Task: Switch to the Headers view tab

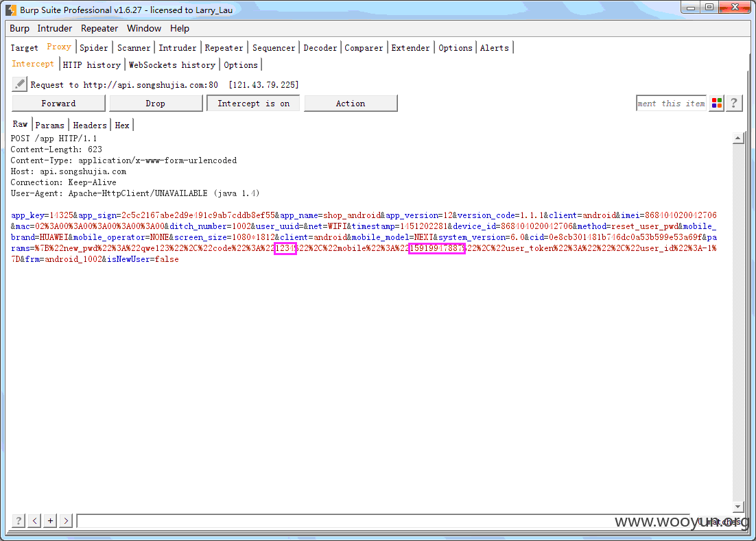Action: [x=90, y=125]
